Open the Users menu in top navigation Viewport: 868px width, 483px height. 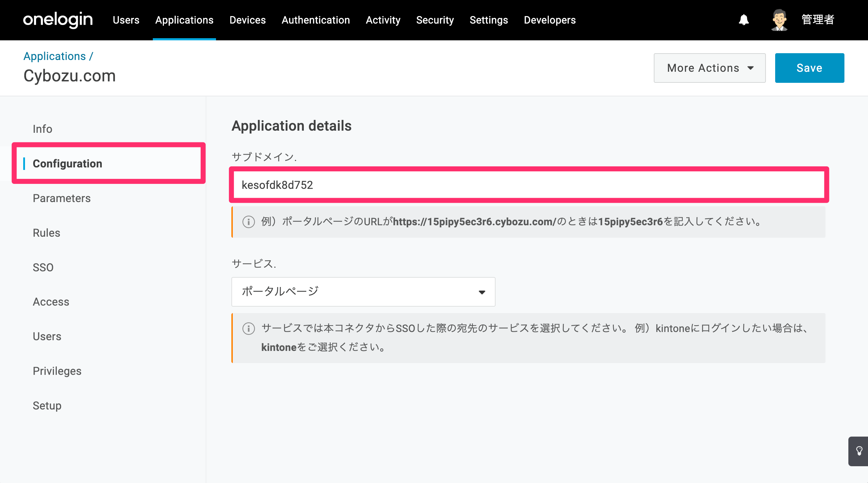pos(126,20)
